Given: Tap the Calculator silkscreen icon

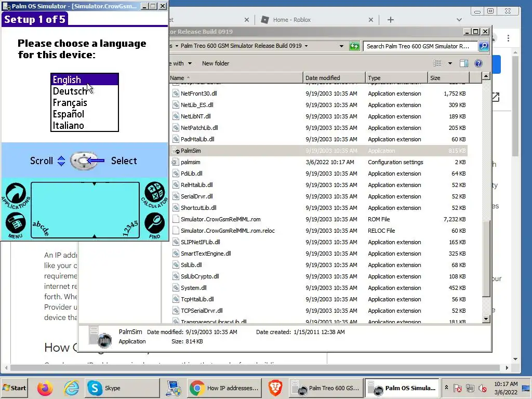Looking at the screenshot, I should click(x=155, y=195).
